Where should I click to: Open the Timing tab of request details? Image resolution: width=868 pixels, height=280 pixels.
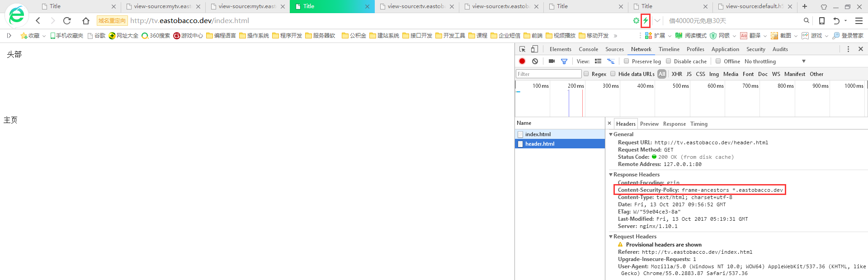[698, 124]
